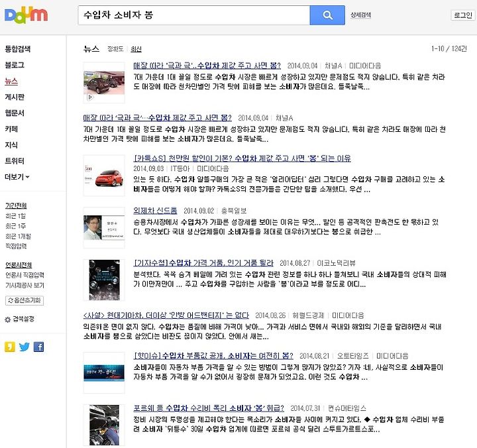The width and height of the screenshot is (477, 448).
Task: Expand the 더보기 dropdown
Action: [17, 177]
